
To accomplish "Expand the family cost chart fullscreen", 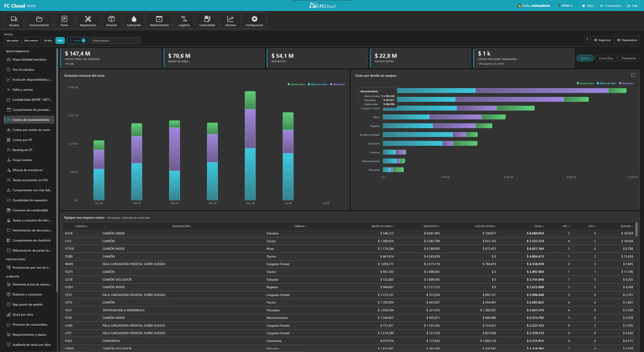I will coord(633,75).
